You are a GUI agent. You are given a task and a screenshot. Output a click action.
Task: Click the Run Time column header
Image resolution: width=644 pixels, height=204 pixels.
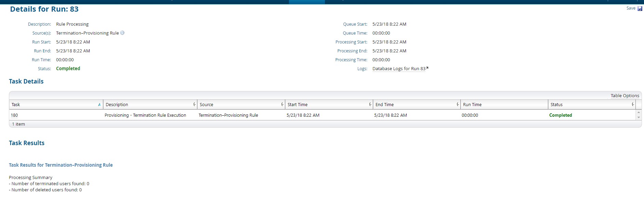click(472, 105)
